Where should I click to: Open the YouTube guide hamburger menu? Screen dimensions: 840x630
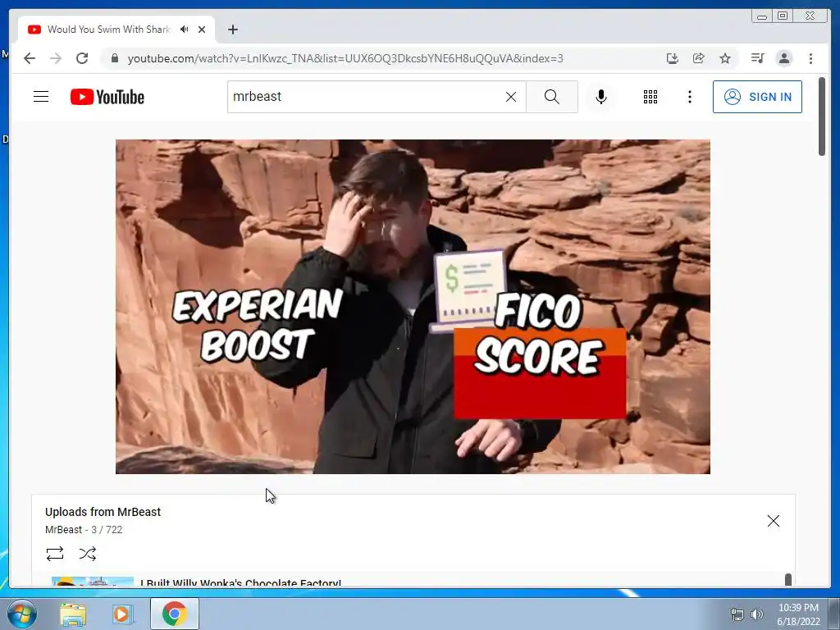(41, 97)
